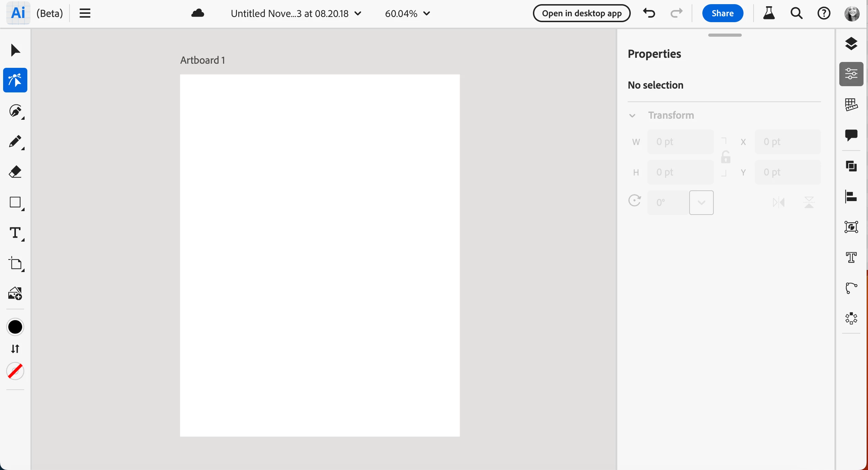Open the Layers panel icon
Viewport: 868px width, 470px height.
(x=851, y=44)
